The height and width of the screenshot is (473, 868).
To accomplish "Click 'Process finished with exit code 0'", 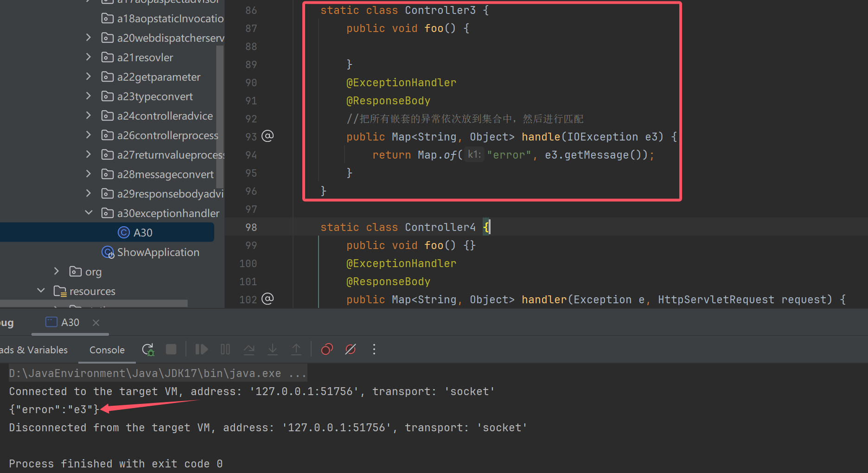I will tap(116, 464).
